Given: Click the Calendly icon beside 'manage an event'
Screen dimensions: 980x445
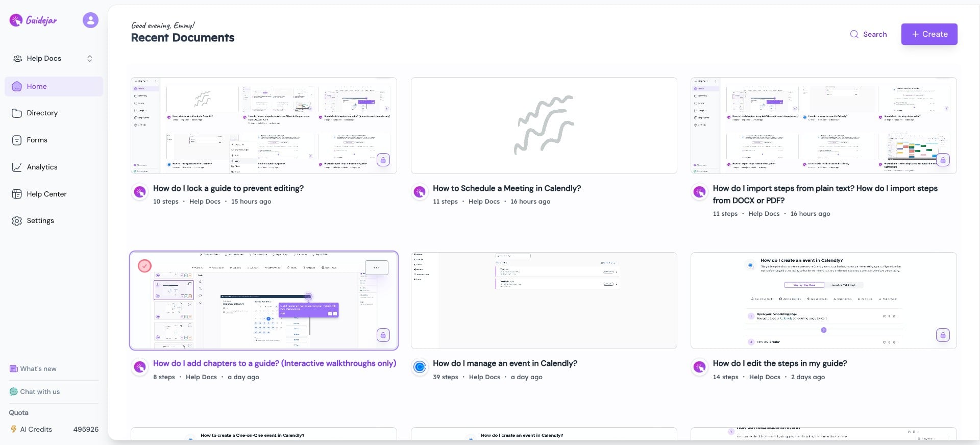Looking at the screenshot, I should pyautogui.click(x=420, y=367).
